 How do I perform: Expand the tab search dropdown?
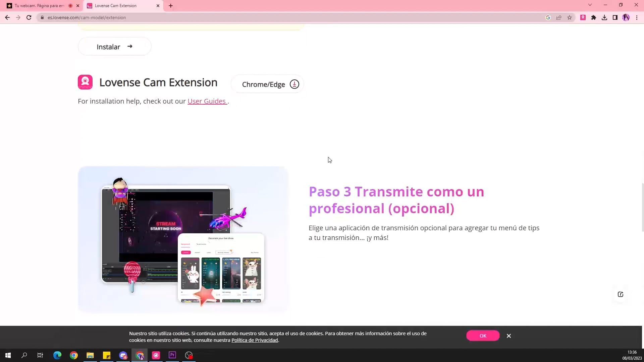tap(590, 5)
